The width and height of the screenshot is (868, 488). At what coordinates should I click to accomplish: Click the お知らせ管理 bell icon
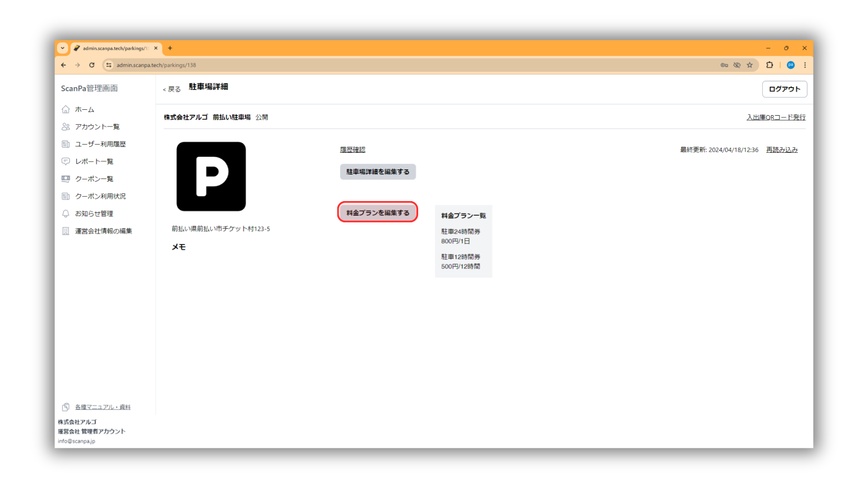[66, 214]
